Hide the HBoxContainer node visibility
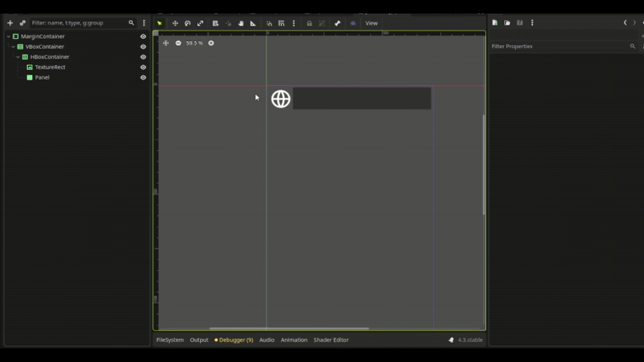The width and height of the screenshot is (644, 362). [x=143, y=57]
